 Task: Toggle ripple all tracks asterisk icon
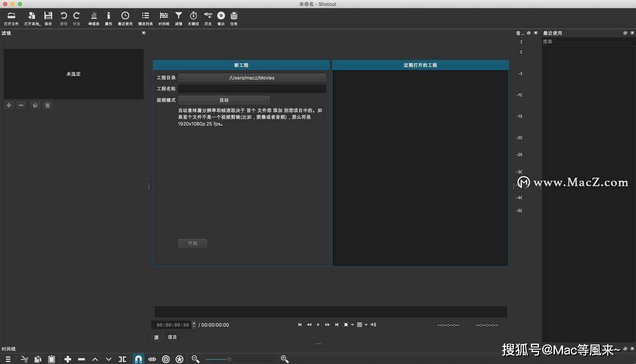click(x=180, y=359)
